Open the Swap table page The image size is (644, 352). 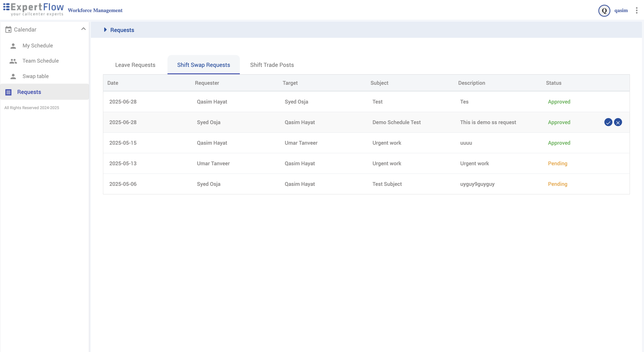(x=36, y=76)
